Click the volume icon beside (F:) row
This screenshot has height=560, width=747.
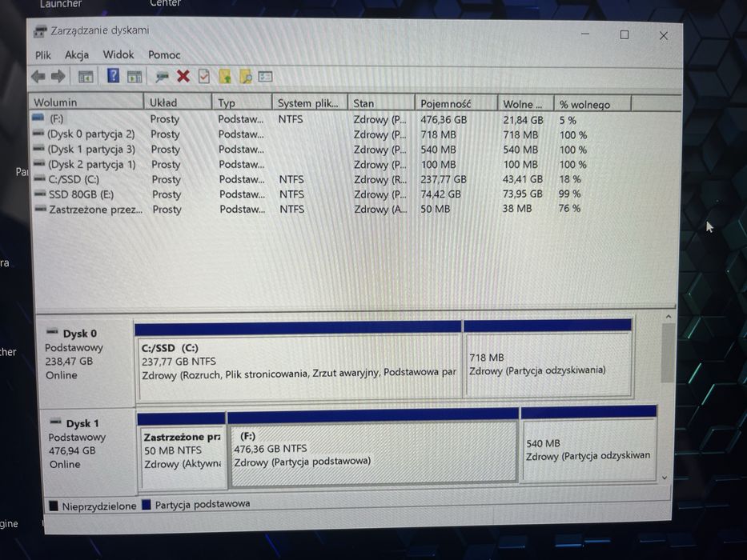[x=38, y=118]
